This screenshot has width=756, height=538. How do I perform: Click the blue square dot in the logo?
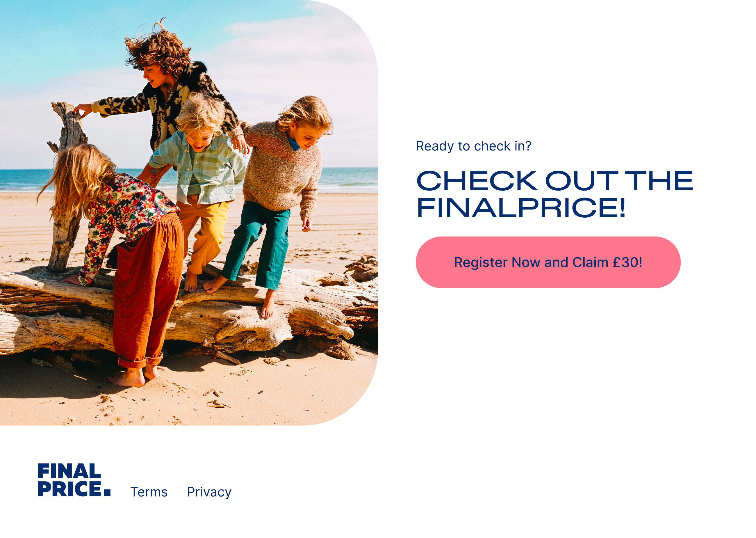[107, 493]
